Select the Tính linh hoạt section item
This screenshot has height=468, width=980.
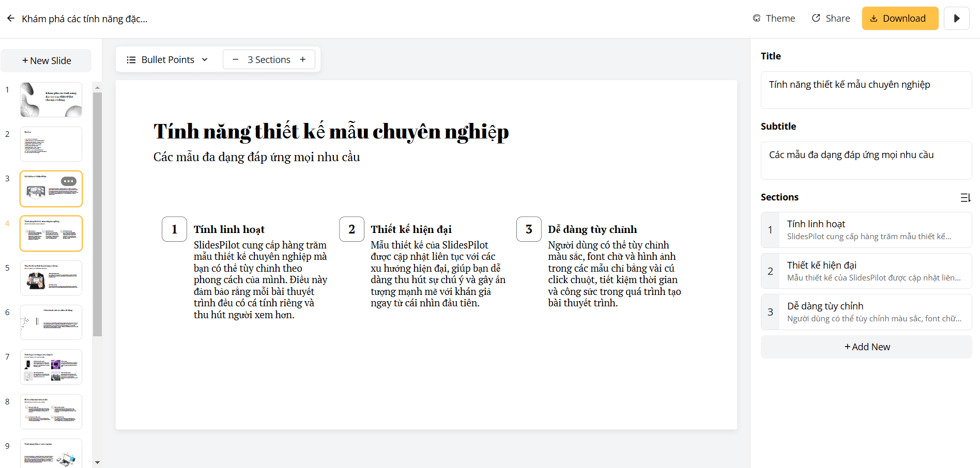[866, 230]
